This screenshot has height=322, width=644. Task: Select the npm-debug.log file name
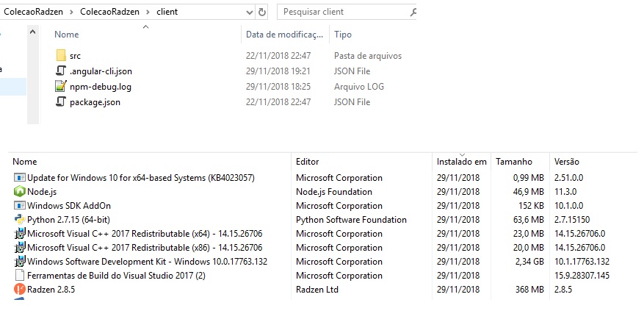[x=100, y=87]
